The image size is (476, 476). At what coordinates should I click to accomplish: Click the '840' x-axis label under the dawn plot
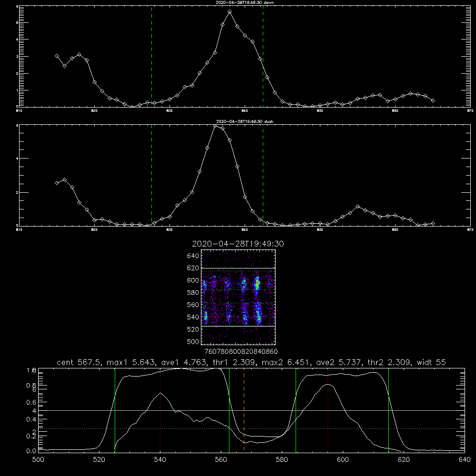[x=245, y=111]
